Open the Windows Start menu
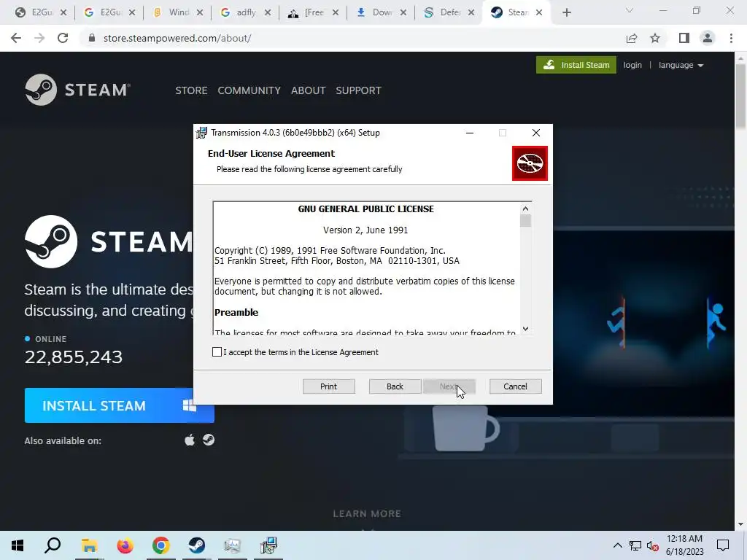The height and width of the screenshot is (560, 747). tap(18, 545)
